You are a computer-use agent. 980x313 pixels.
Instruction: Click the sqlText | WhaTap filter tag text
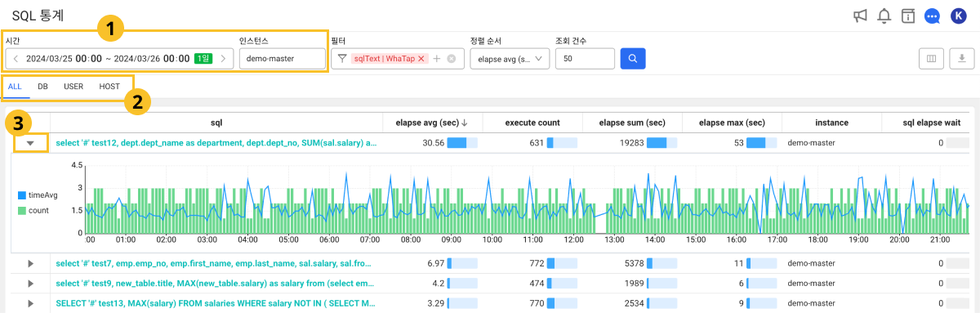point(384,59)
